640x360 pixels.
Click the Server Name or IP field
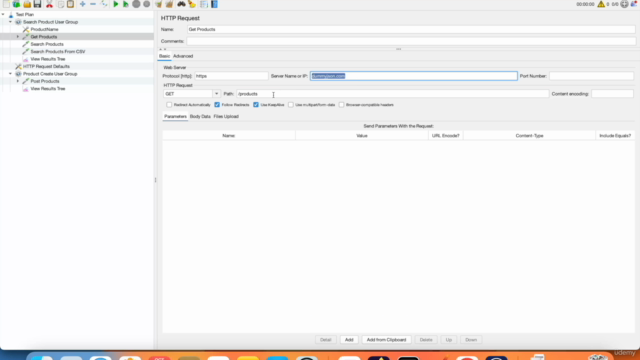click(413, 76)
